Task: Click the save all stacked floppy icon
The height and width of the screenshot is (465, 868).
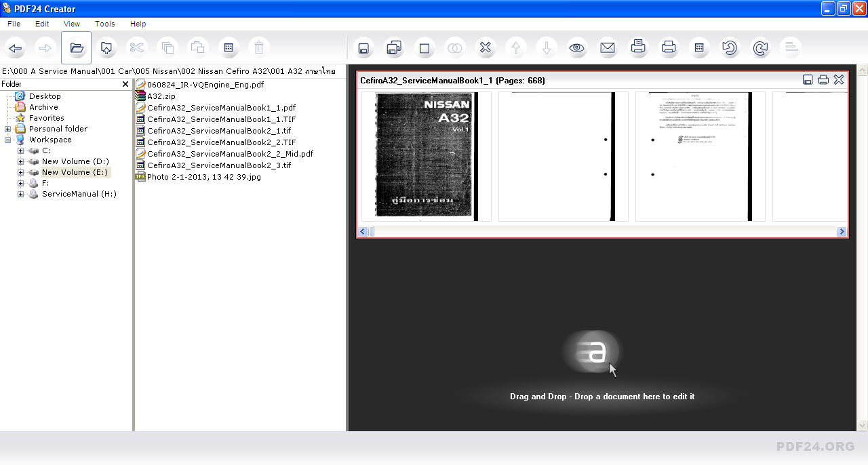Action: click(394, 48)
